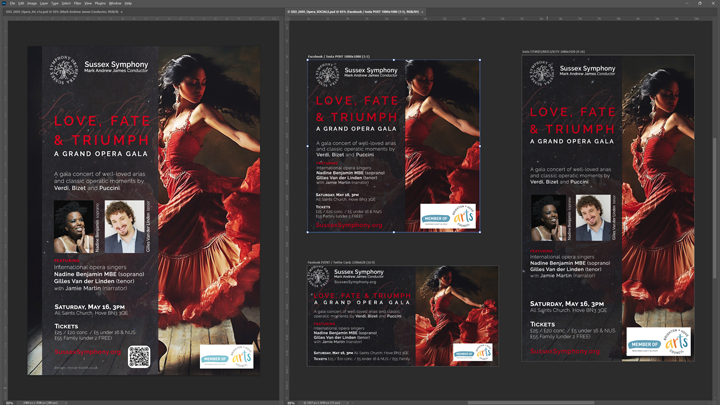Open the Edit menu
Viewport: 720px width, 405px height.
coord(22,3)
